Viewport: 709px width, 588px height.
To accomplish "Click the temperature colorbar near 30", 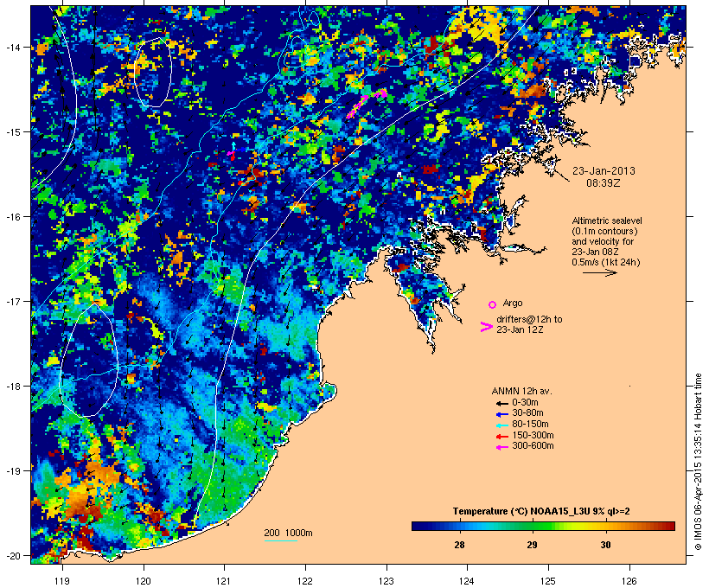I will (606, 526).
